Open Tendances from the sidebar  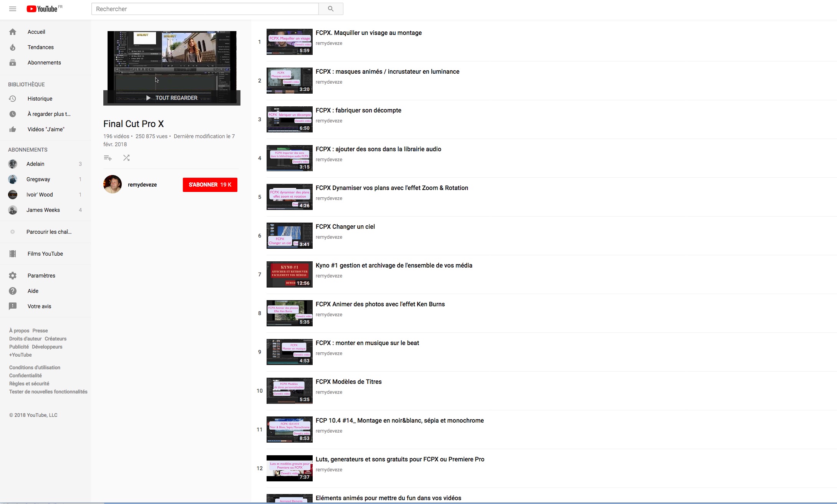pos(41,47)
